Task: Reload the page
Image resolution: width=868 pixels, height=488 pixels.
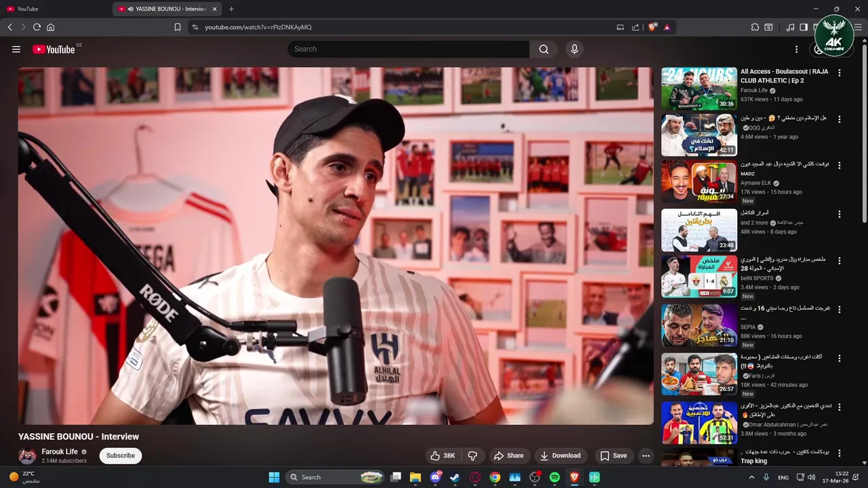Action: 37,27
